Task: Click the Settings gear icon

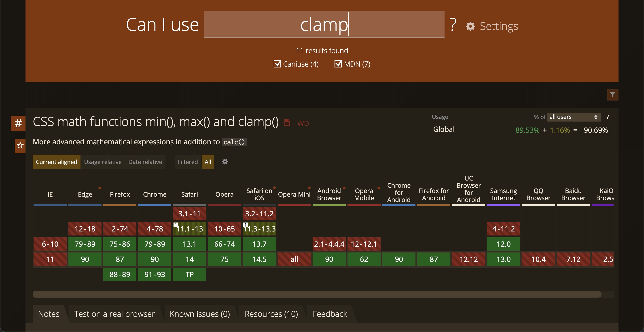Action: (x=470, y=26)
